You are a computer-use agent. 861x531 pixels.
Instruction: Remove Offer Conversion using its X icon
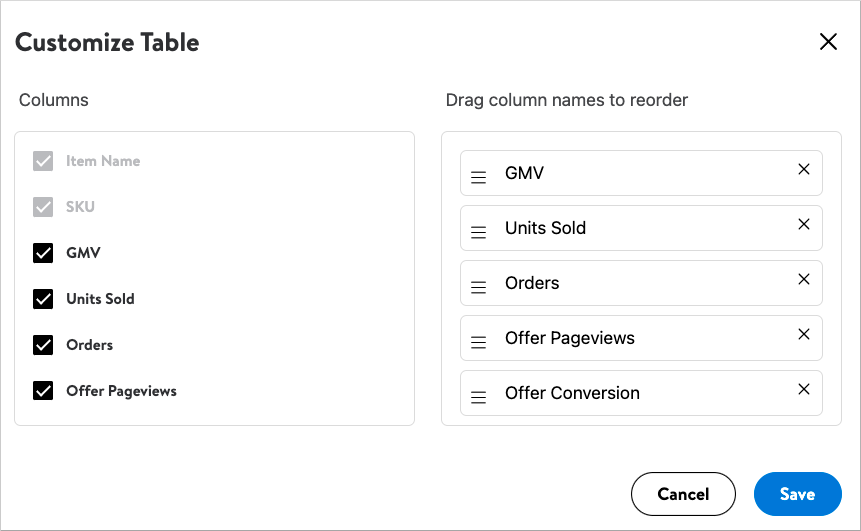[804, 389]
